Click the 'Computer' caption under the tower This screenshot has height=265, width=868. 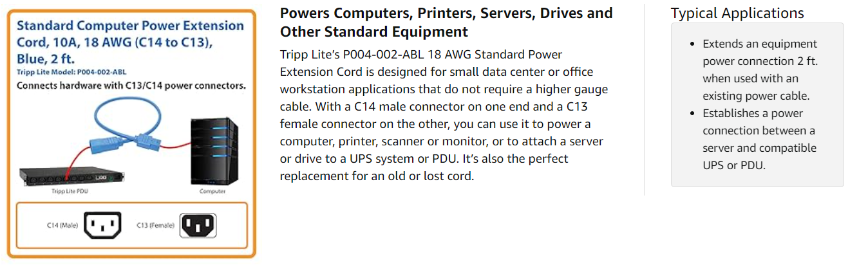(212, 192)
